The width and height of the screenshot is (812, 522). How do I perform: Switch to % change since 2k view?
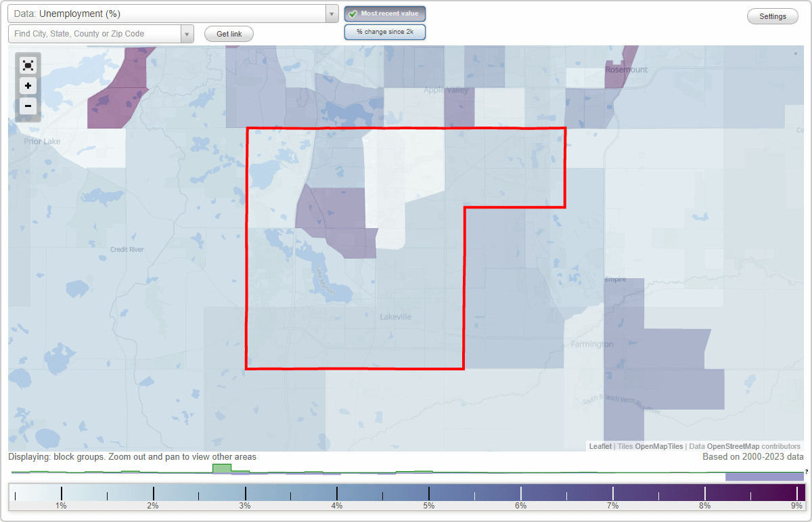click(x=384, y=31)
